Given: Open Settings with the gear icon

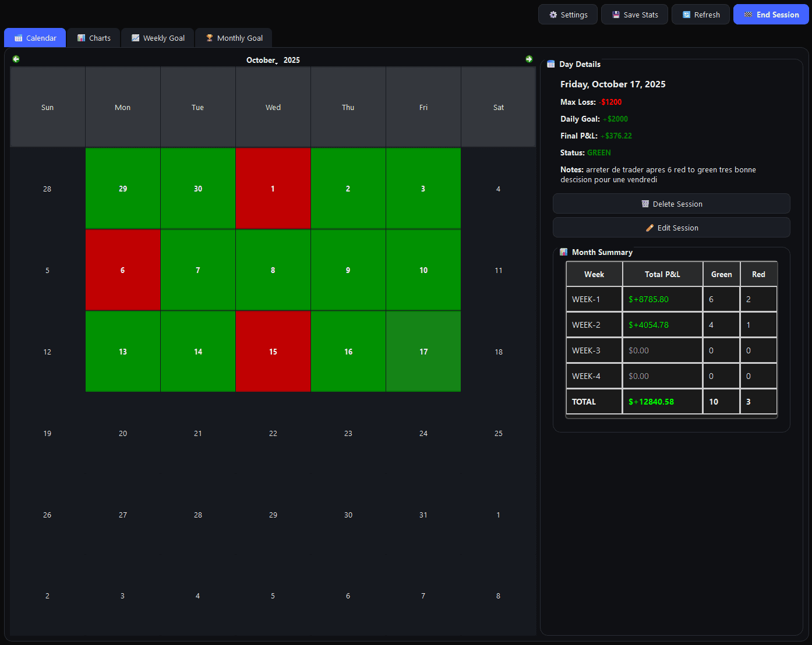Looking at the screenshot, I should pyautogui.click(x=567, y=15).
